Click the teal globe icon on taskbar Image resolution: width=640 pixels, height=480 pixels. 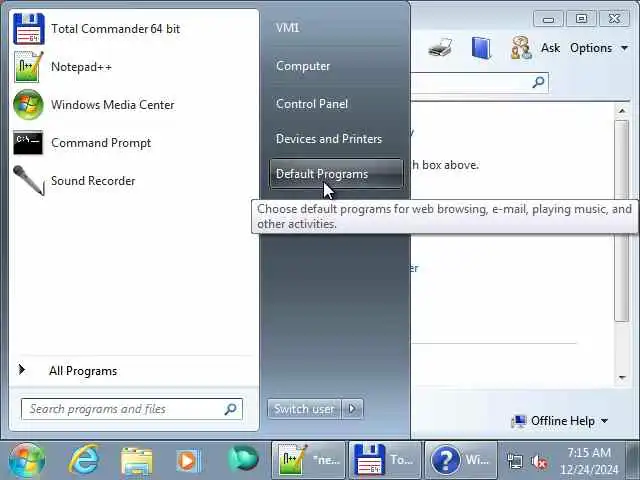click(x=242, y=460)
